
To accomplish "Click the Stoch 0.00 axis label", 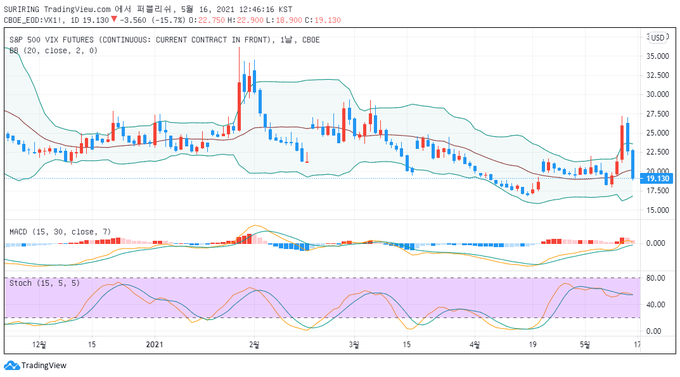I will tap(654, 331).
